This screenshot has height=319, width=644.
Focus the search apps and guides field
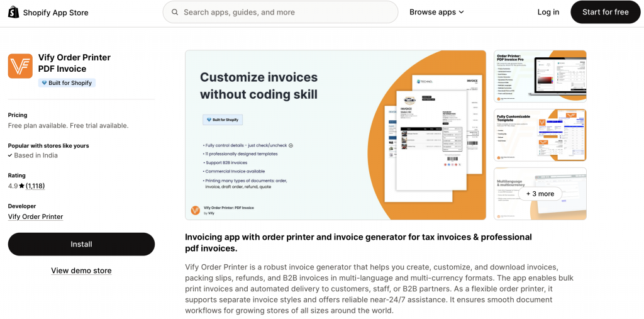280,12
